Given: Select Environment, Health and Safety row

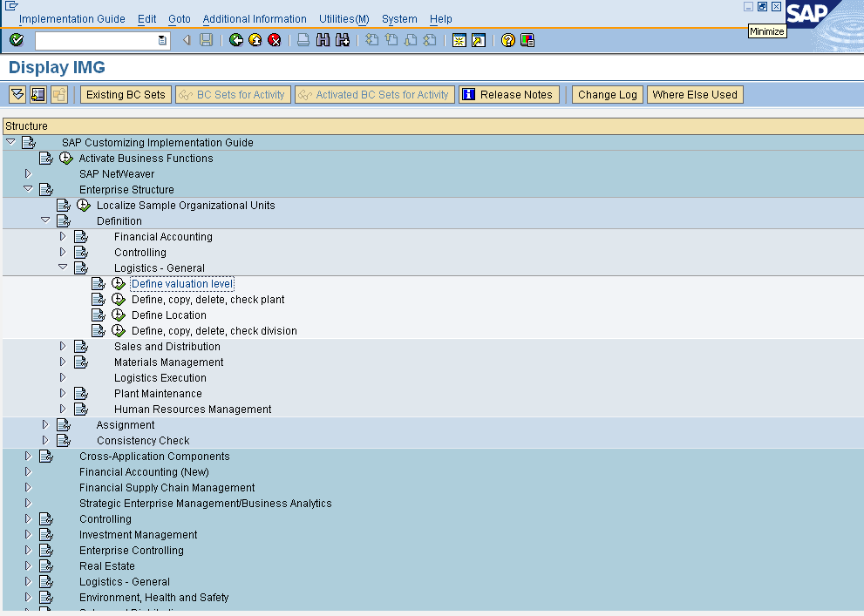Looking at the screenshot, I should tap(153, 598).
